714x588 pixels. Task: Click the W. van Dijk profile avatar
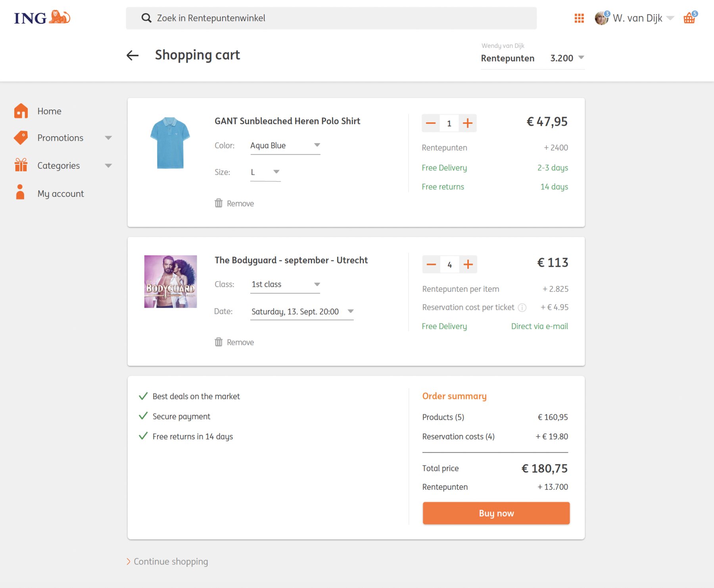[x=601, y=18]
